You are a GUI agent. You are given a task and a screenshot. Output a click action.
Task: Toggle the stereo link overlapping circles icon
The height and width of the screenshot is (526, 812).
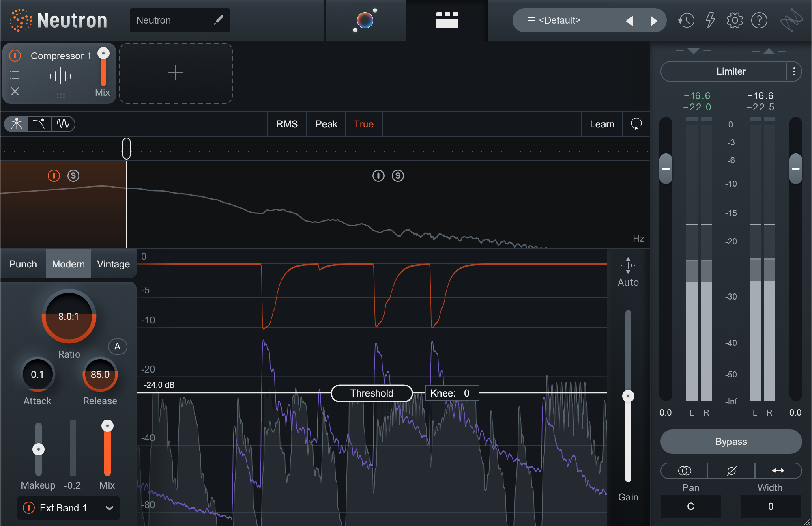(x=684, y=470)
